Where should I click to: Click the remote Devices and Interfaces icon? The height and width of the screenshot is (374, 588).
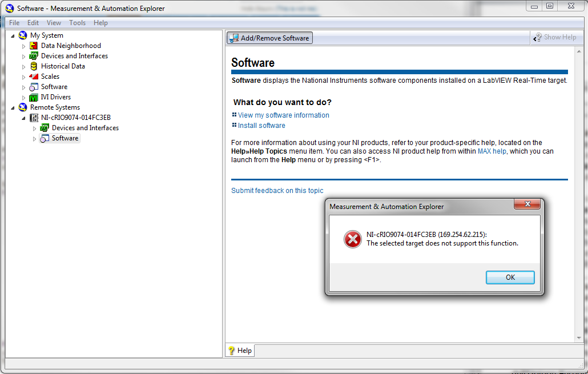point(45,128)
